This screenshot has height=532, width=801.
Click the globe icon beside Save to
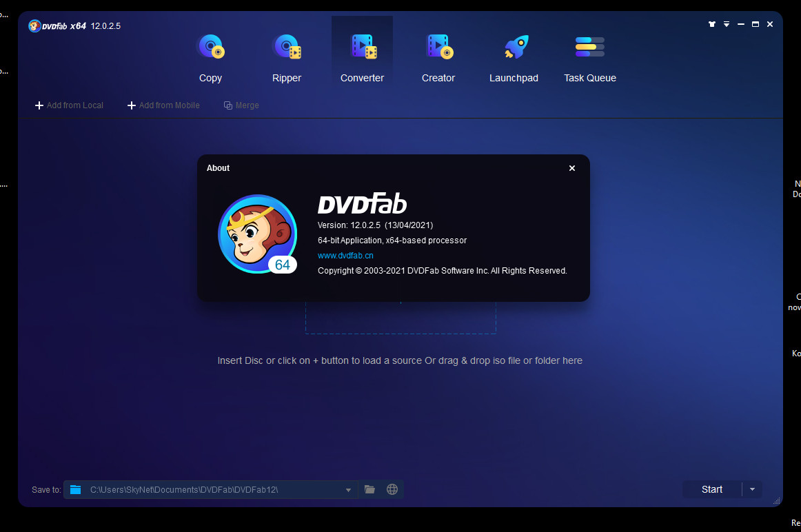392,490
